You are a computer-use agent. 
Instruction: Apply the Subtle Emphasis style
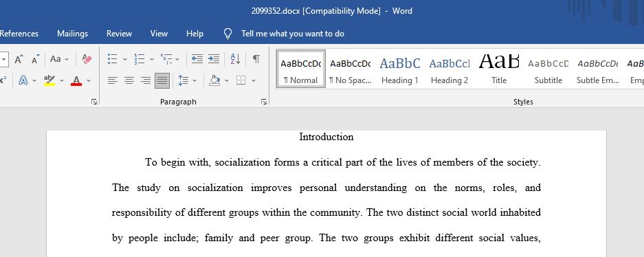[x=597, y=69]
